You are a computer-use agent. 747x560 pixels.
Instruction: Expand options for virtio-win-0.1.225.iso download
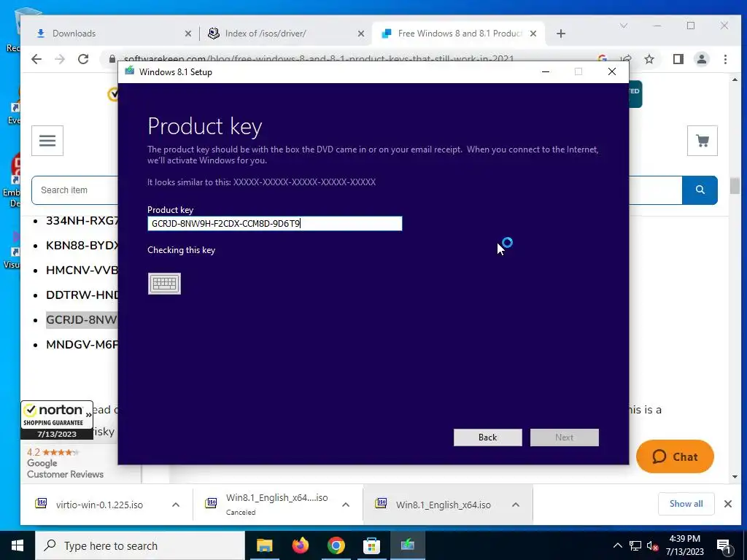click(x=175, y=505)
